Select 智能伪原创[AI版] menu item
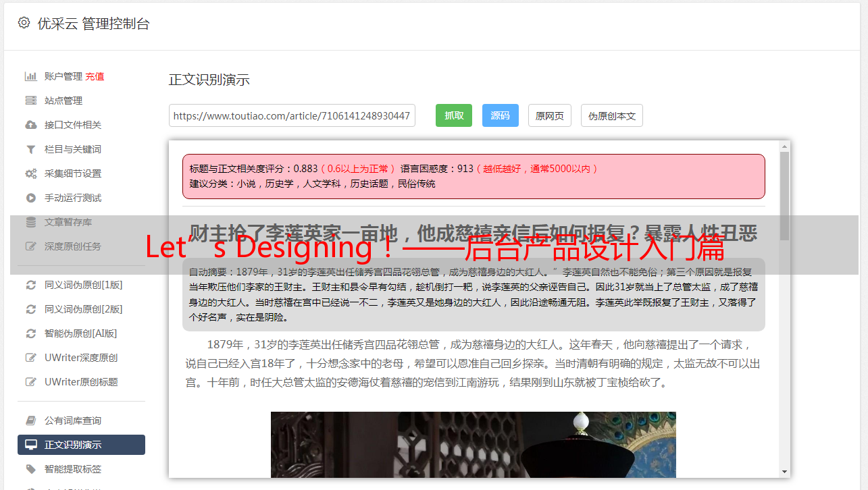The width and height of the screenshot is (868, 490). 81,333
